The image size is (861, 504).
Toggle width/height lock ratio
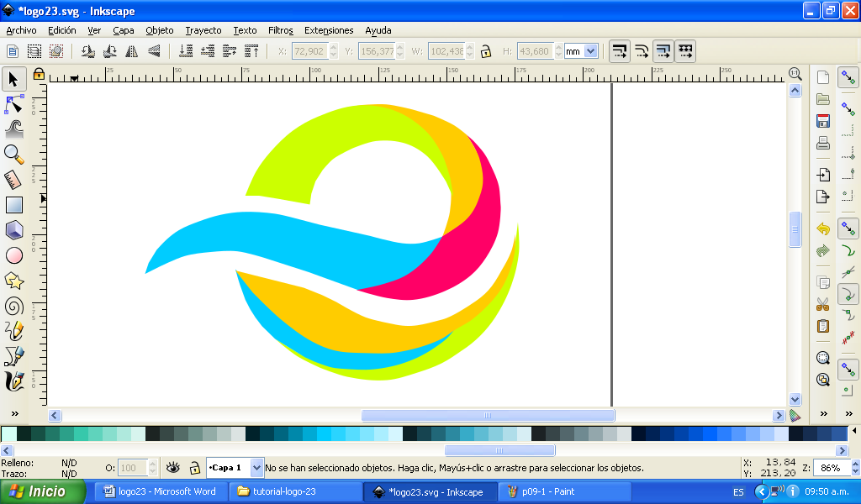click(485, 51)
